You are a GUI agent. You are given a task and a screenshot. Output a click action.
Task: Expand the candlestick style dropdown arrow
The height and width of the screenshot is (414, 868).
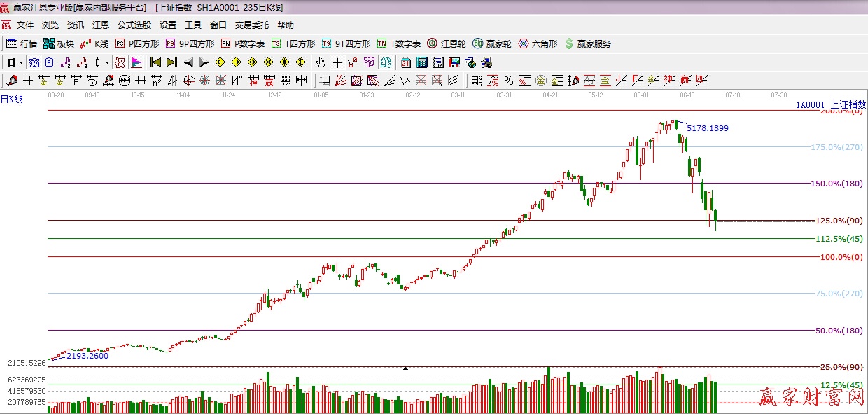(107, 62)
